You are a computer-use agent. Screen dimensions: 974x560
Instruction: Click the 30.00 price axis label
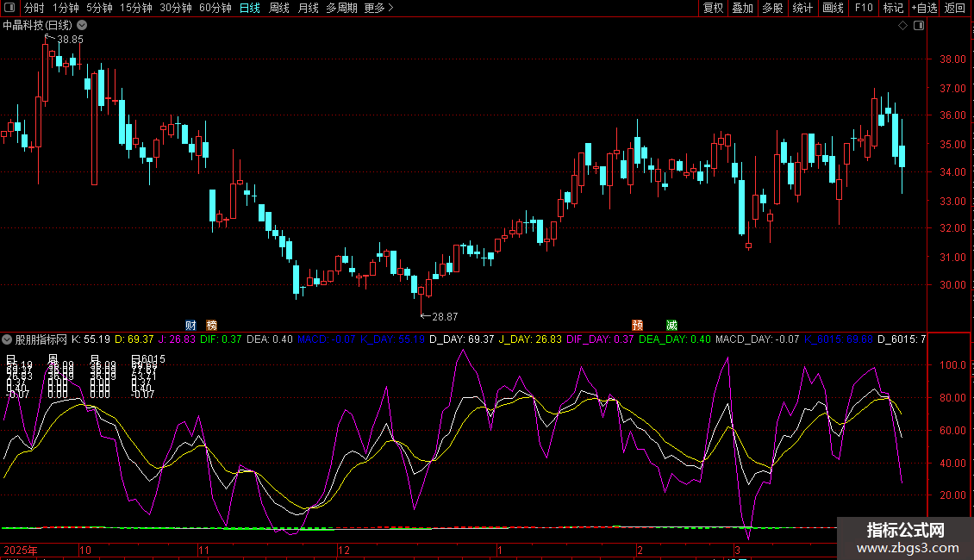click(x=952, y=285)
